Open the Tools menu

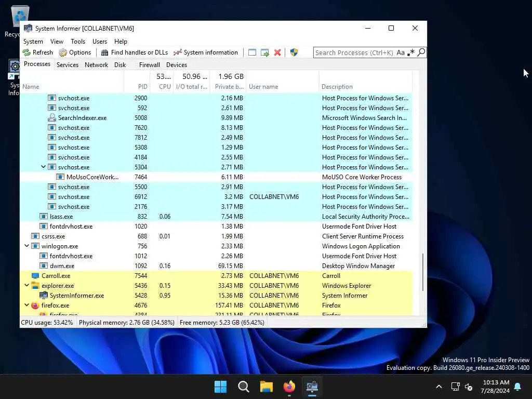point(78,42)
